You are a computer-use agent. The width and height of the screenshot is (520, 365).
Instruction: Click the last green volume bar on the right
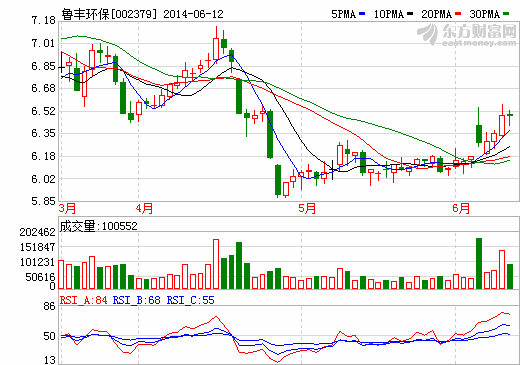click(510, 276)
